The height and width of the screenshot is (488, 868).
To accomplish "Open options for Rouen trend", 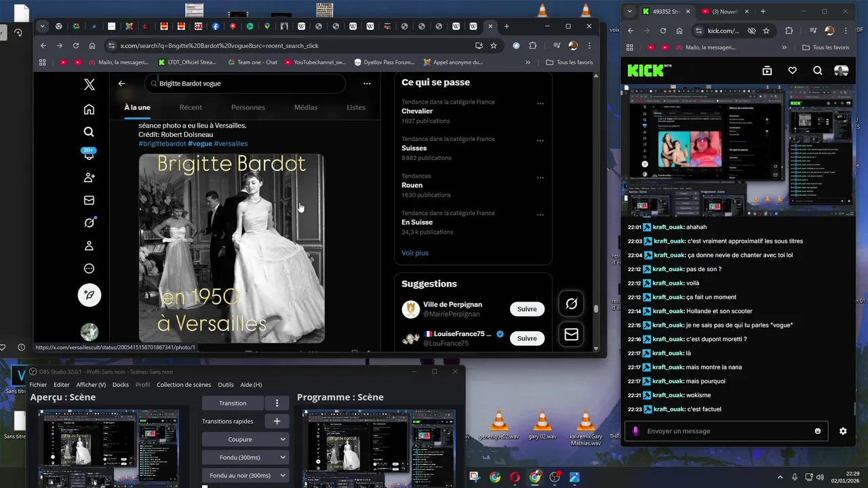I will click(540, 178).
